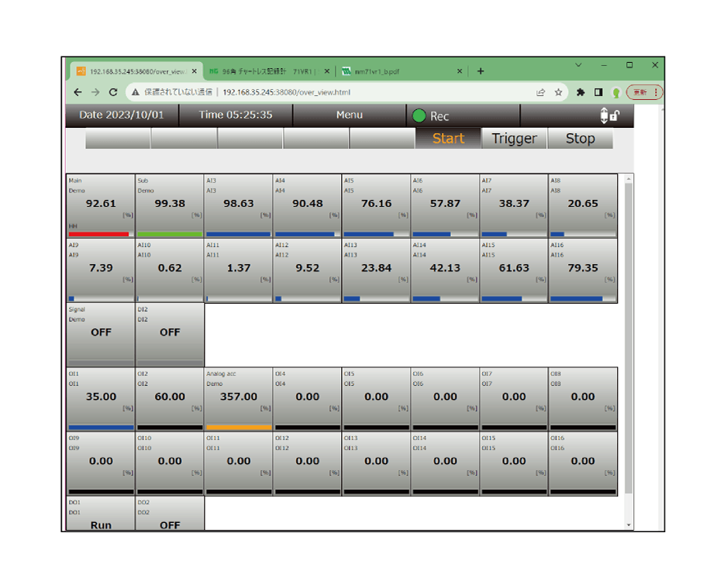The height and width of the screenshot is (588, 727).
Task: Open a new browser tab
Action: [481, 71]
